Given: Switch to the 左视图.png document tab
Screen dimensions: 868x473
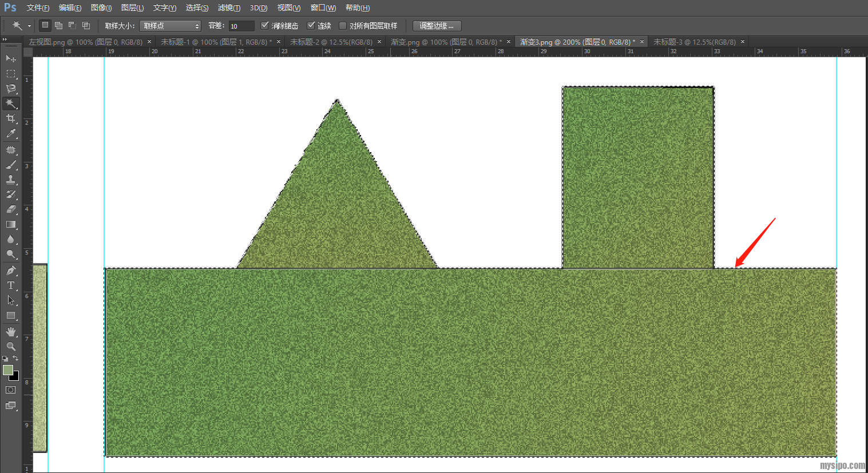Looking at the screenshot, I should 85,42.
